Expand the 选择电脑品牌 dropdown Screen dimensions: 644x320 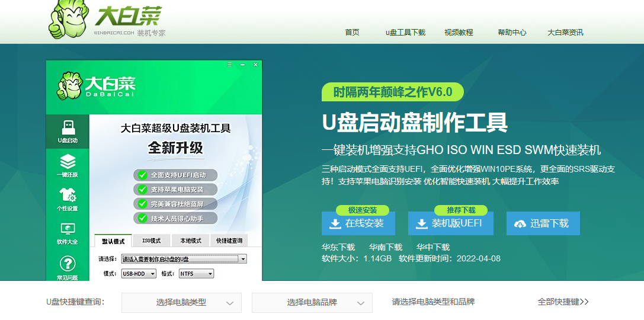point(312,302)
